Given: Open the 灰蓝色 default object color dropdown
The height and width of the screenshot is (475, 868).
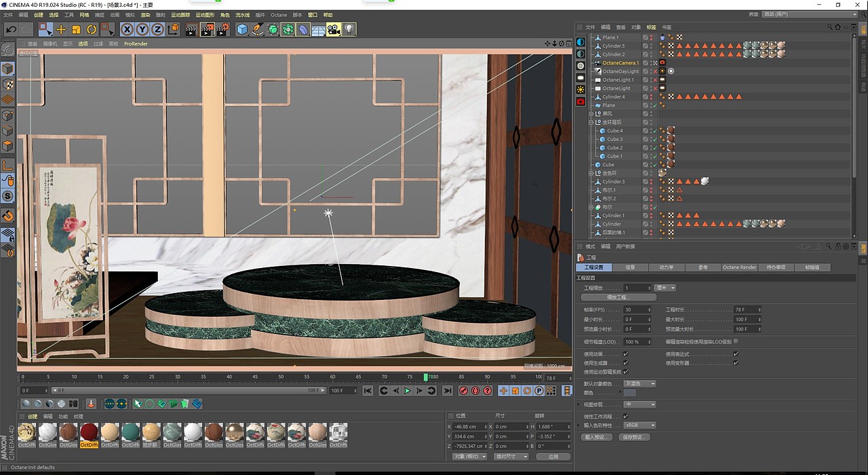Looking at the screenshot, I should pos(640,384).
